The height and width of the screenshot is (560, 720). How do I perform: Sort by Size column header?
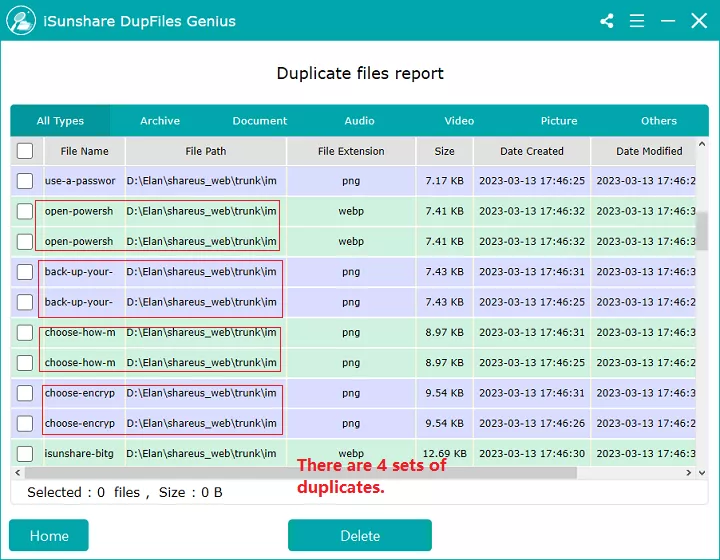pyautogui.click(x=444, y=151)
